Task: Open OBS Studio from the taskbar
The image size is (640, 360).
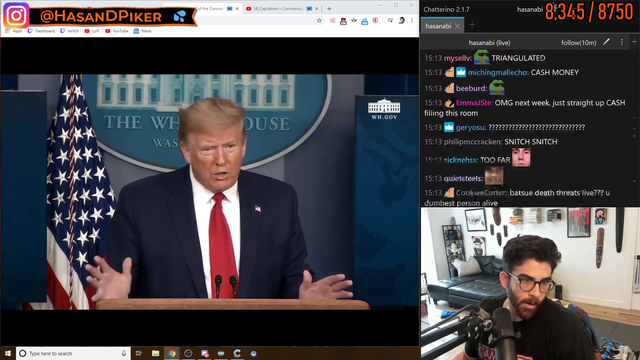Action: pos(188,353)
